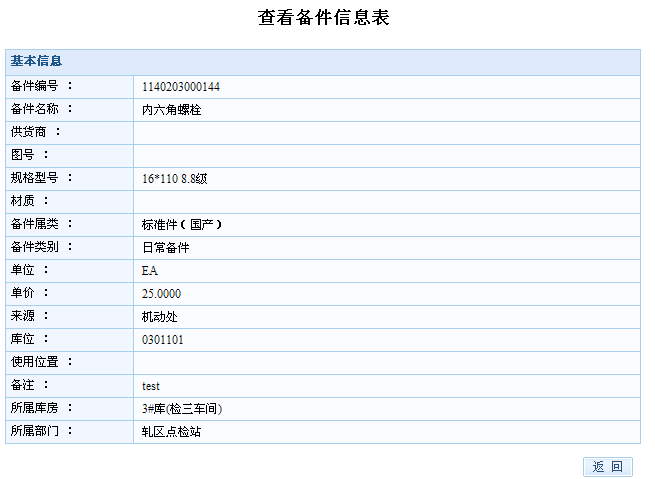This screenshot has height=479, width=655.
Task: Click the 图号 label
Action: (x=23, y=155)
